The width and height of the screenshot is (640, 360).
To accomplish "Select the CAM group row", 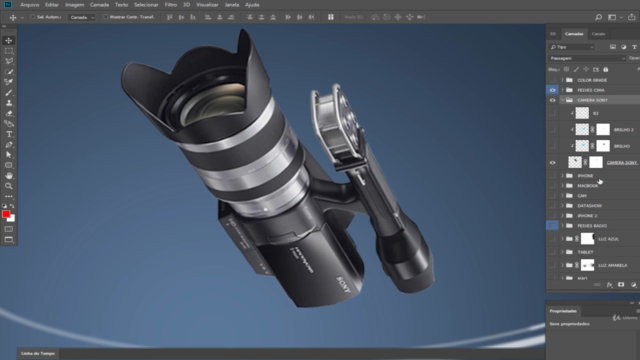I will [x=593, y=196].
